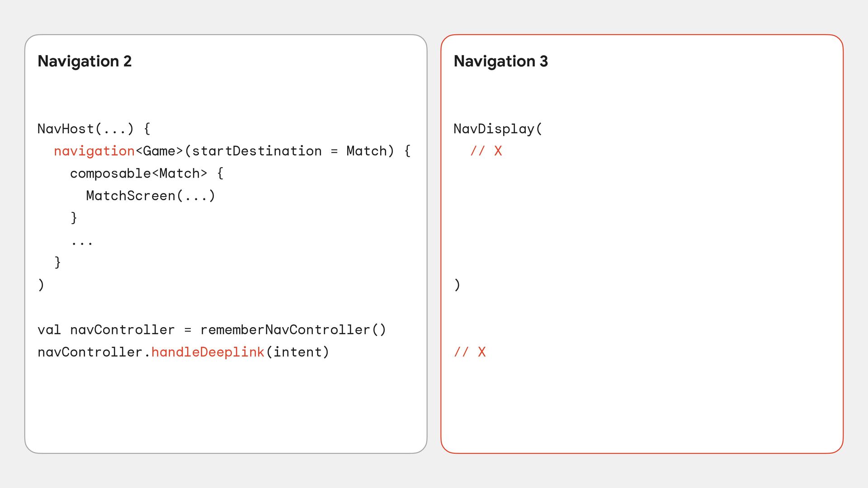Click the closing brace below MatchScreen
This screenshot has width=868, height=488.
tap(74, 218)
